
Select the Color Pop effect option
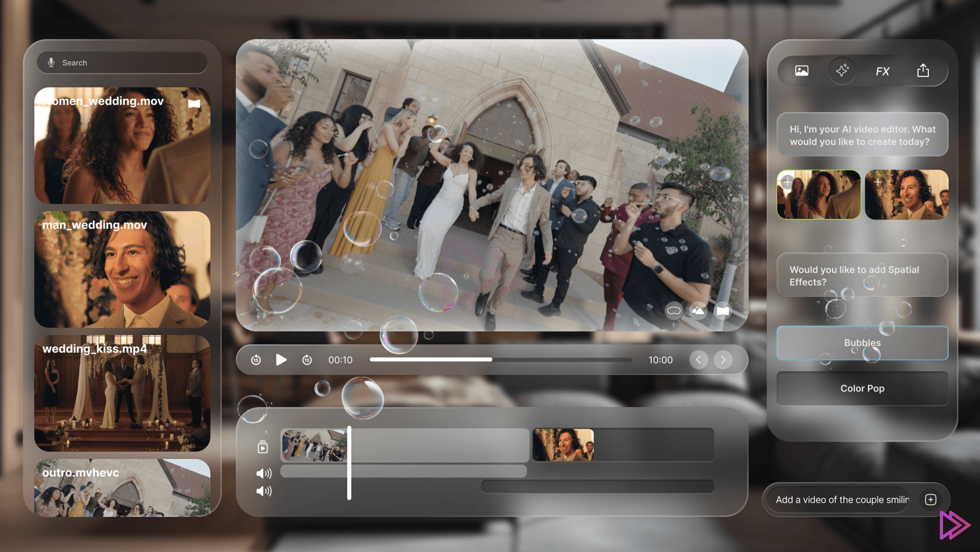(862, 388)
